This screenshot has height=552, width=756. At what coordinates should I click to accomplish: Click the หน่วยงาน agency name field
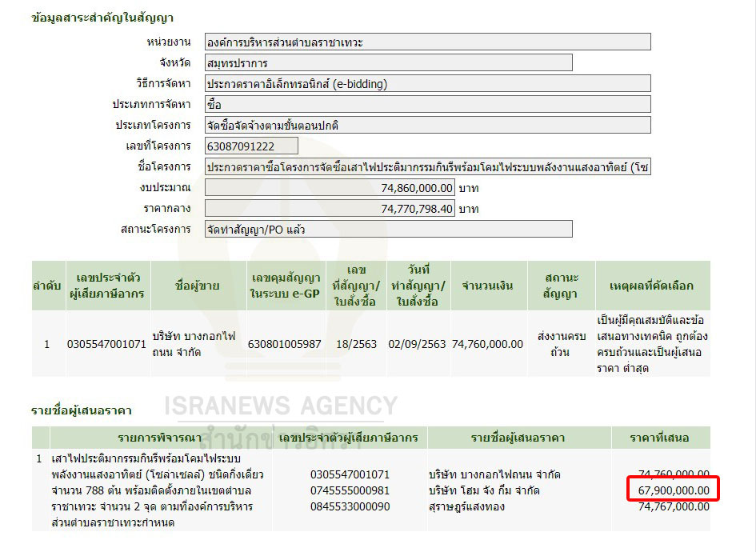427,42
